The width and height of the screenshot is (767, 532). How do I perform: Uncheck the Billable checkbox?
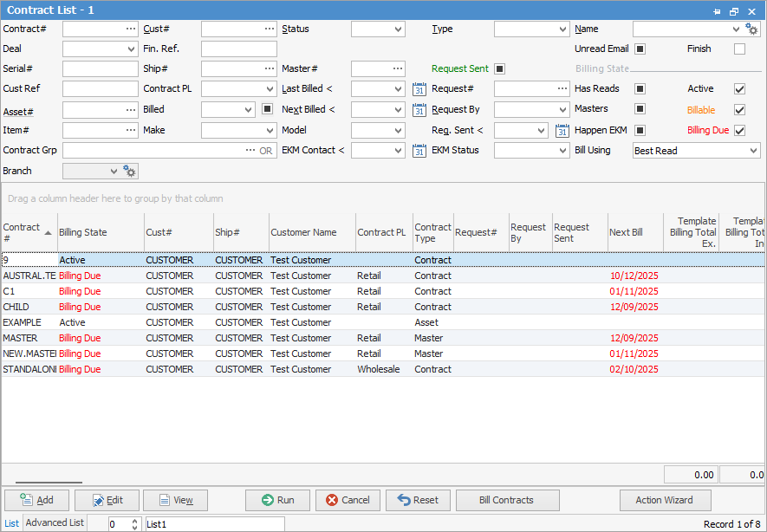[x=739, y=109]
